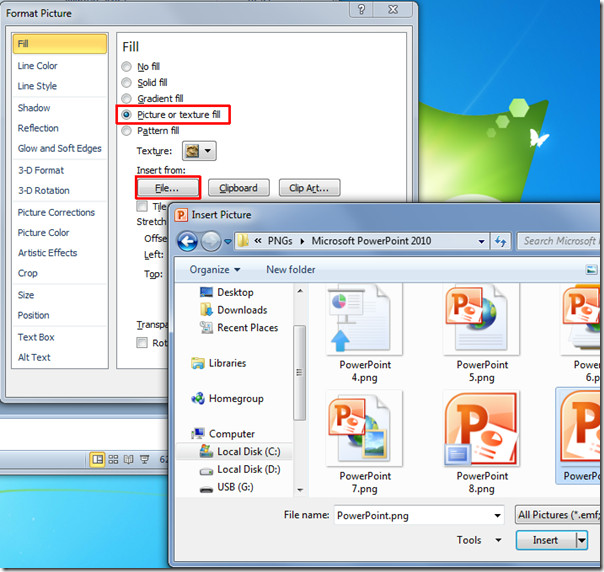
Task: Click the PNGs breadcrumb arrow
Action: point(302,242)
